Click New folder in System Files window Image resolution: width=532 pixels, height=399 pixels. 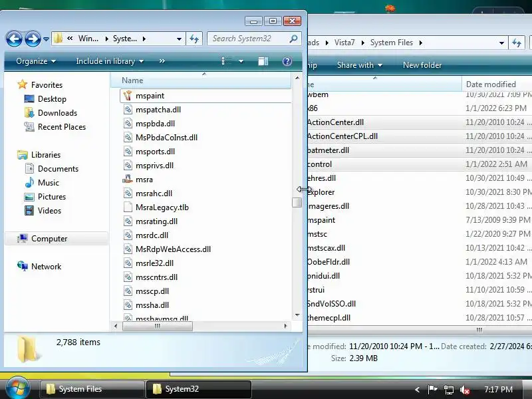(x=422, y=65)
